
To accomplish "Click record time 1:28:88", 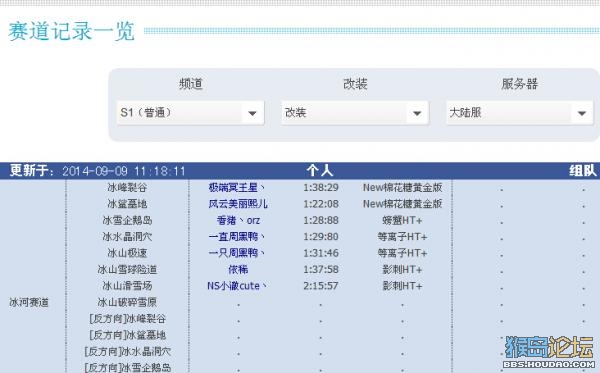I will click(321, 220).
